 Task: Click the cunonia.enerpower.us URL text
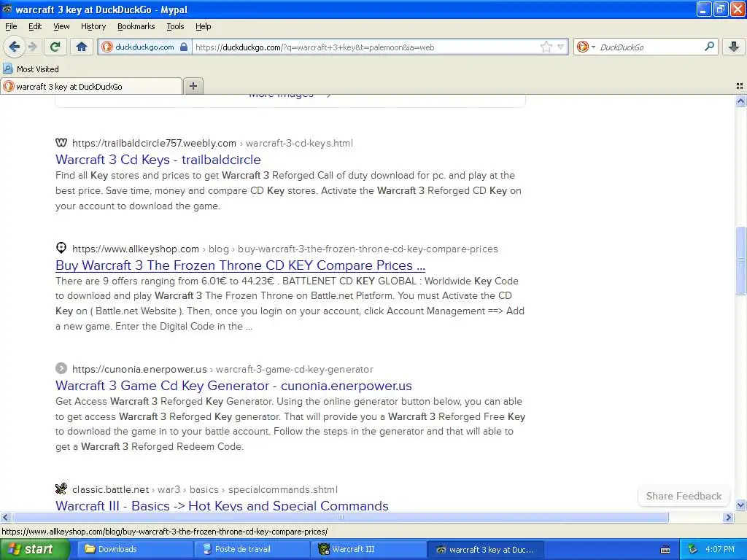click(x=139, y=370)
